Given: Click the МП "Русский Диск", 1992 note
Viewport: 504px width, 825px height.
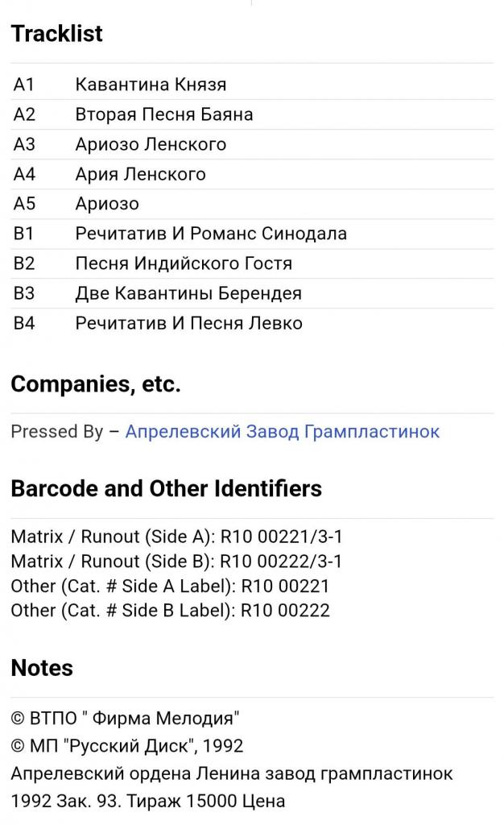Looking at the screenshot, I should 127,746.
